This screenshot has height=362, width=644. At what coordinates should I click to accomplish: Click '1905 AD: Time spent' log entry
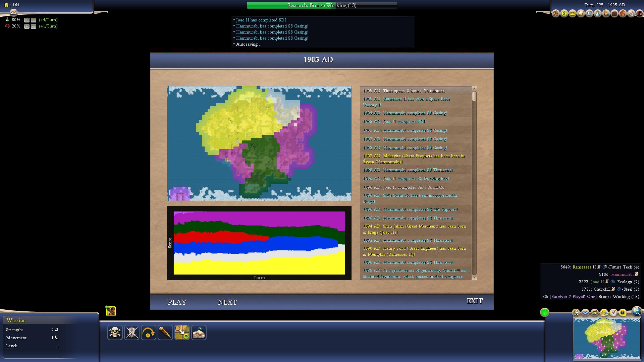(x=416, y=91)
